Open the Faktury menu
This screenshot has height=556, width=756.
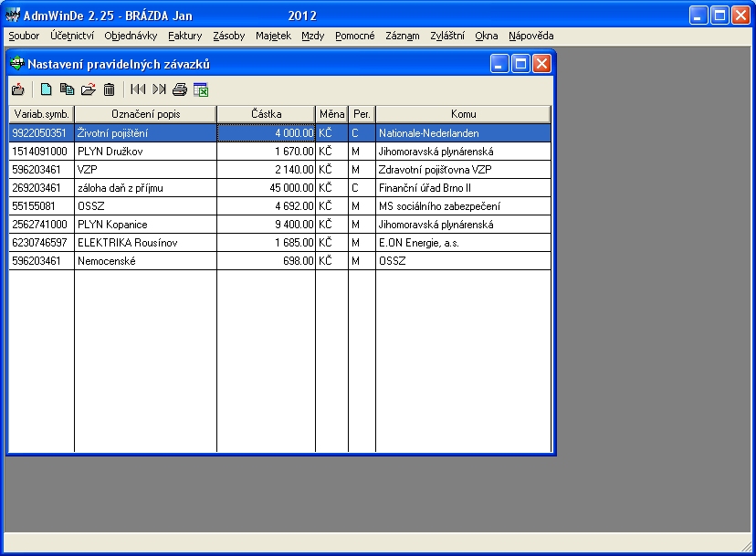click(x=184, y=36)
